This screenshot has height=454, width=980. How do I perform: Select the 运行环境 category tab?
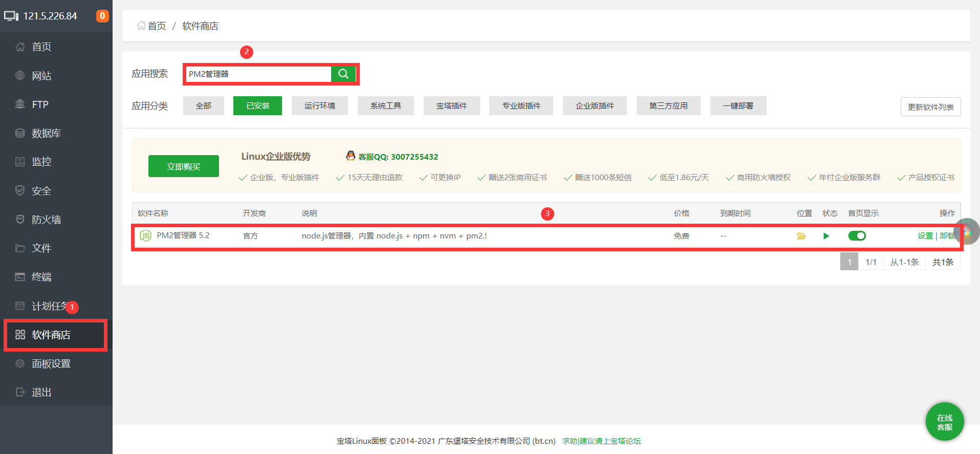tap(320, 105)
